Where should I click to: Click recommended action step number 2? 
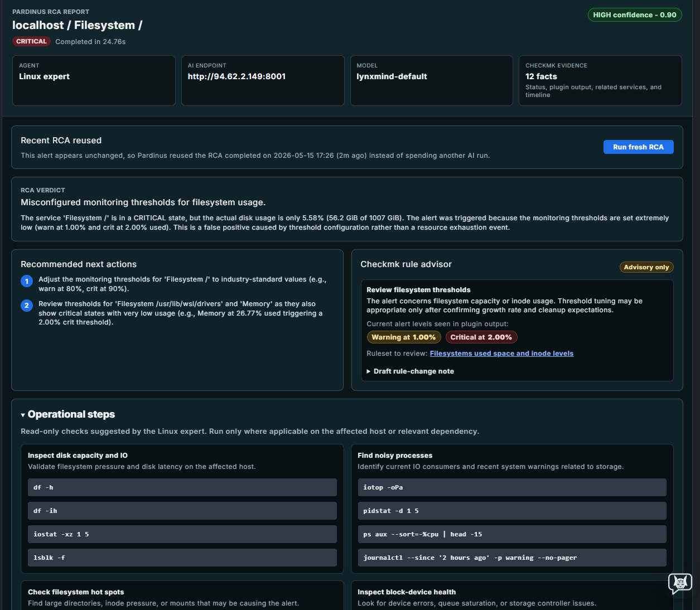pyautogui.click(x=27, y=306)
